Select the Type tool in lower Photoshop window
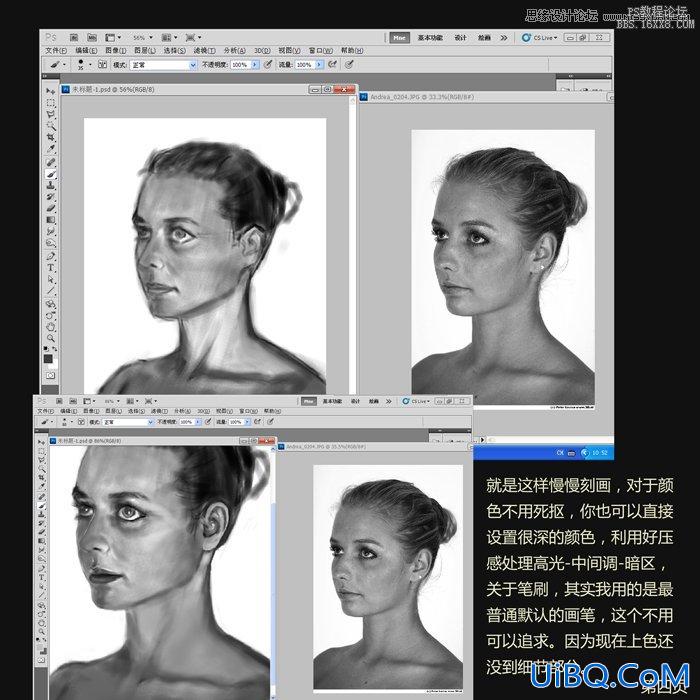 tap(42, 577)
